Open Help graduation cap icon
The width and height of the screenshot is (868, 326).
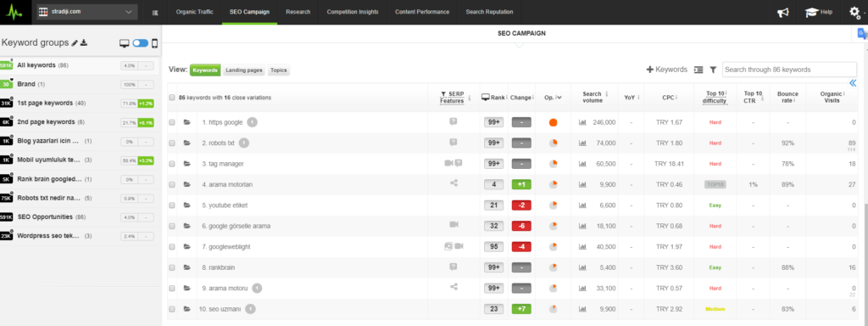point(812,12)
